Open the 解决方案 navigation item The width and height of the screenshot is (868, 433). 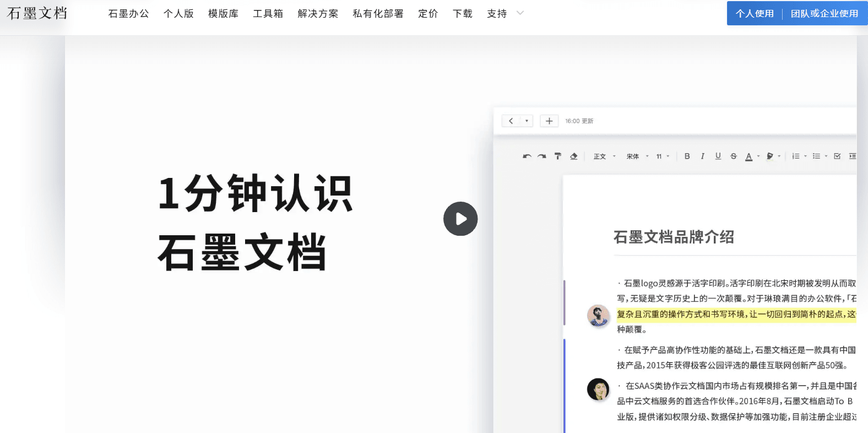coord(318,14)
